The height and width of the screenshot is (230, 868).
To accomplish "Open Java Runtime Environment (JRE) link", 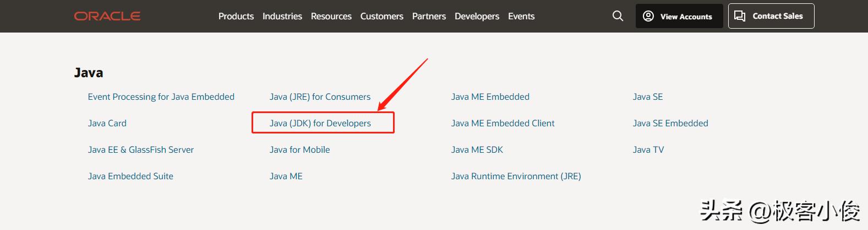I will click(x=516, y=176).
